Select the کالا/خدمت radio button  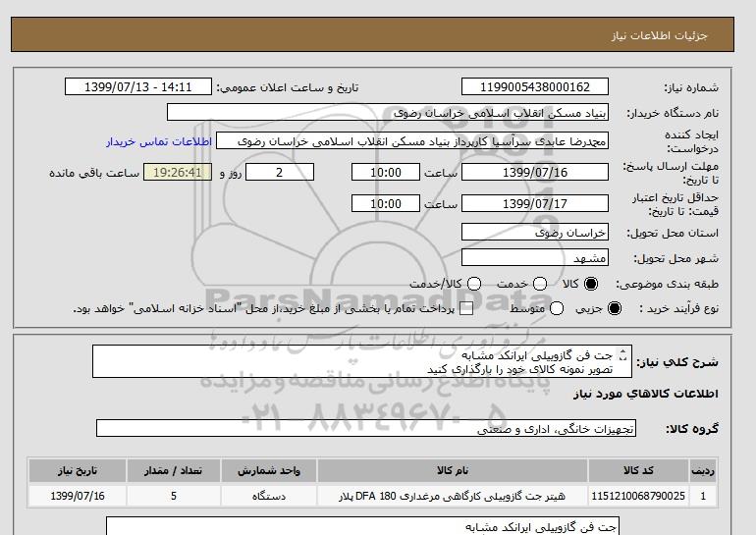click(x=474, y=284)
